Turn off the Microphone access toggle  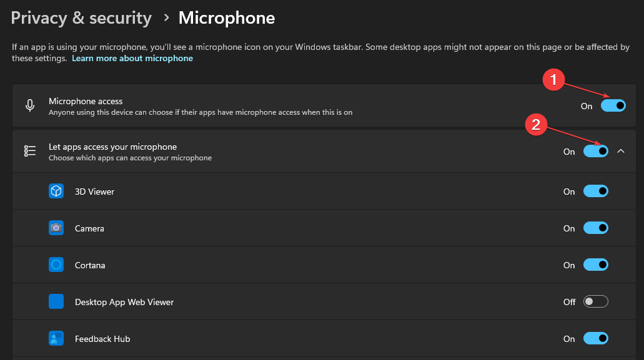coord(613,106)
